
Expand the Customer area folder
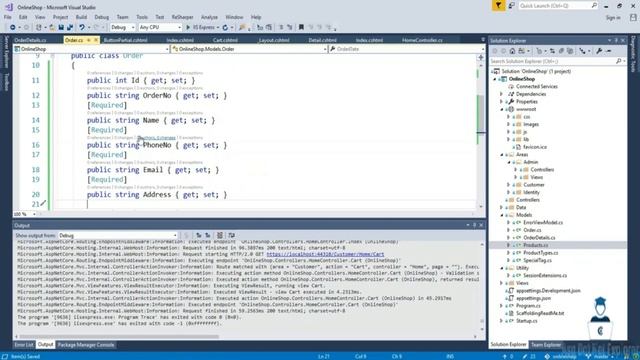click(x=509, y=185)
